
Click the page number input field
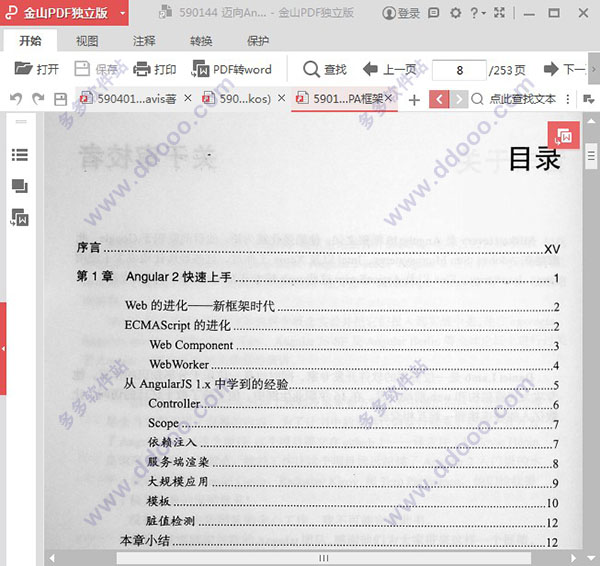click(x=459, y=70)
